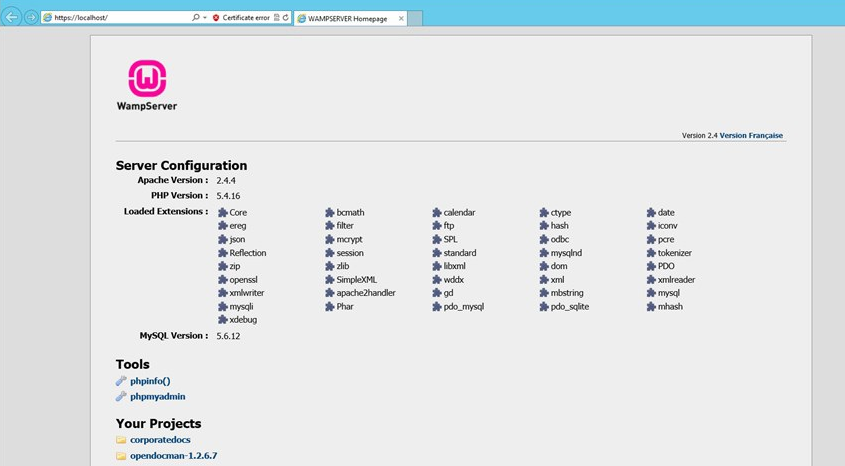The width and height of the screenshot is (845, 466).
Task: Click the pdo_sqlite extension name
Action: (x=570, y=307)
